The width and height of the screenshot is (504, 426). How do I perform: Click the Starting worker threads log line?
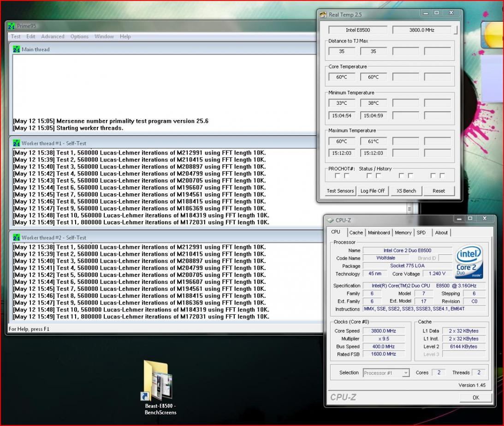click(68, 128)
